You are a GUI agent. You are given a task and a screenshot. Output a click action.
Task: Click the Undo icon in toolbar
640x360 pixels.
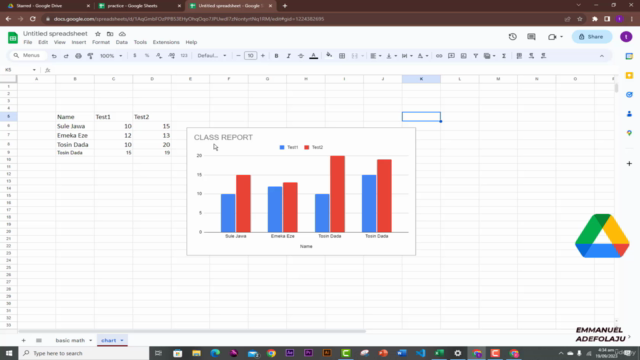tap(54, 56)
